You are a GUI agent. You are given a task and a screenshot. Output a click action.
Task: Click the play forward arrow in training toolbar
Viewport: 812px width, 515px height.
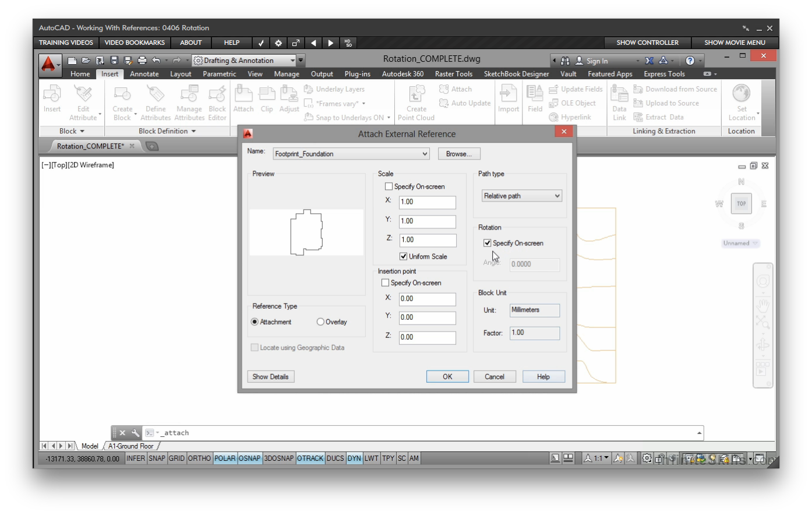(x=331, y=43)
